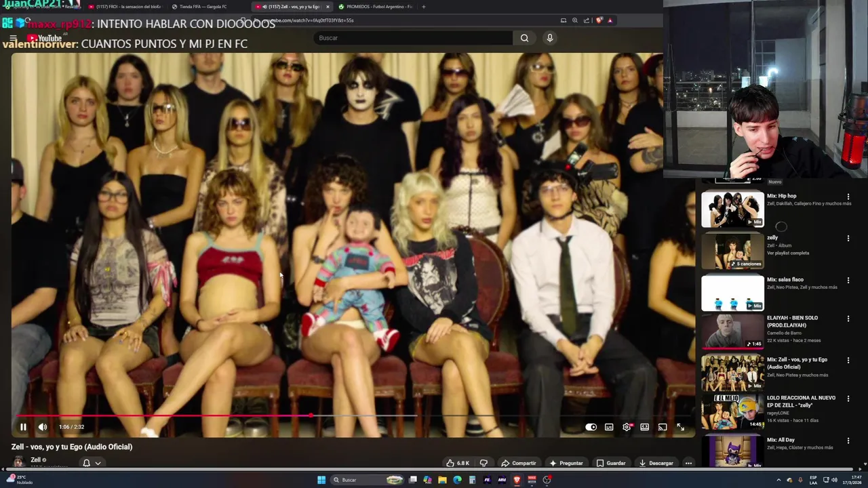Image resolution: width=868 pixels, height=488 pixels.
Task: Save video with the Guardar button
Action: 611,463
